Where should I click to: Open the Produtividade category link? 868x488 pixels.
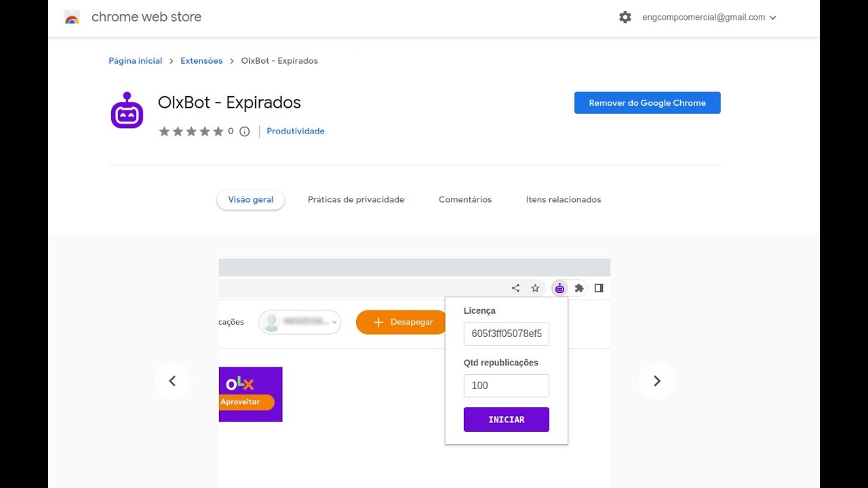point(296,131)
